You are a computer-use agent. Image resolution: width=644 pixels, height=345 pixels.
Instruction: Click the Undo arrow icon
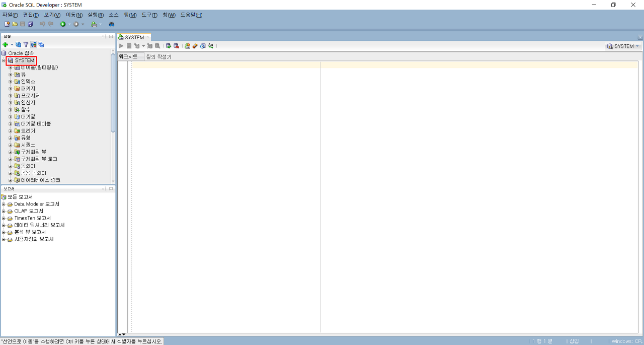tap(43, 24)
